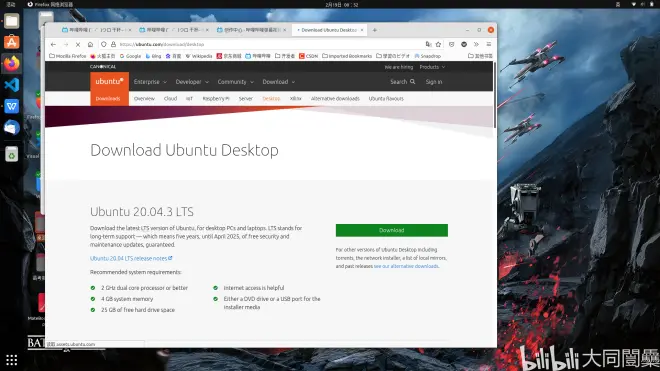Screen dimensions: 660x371
Task: Click the green Download button
Action: [x=391, y=230]
